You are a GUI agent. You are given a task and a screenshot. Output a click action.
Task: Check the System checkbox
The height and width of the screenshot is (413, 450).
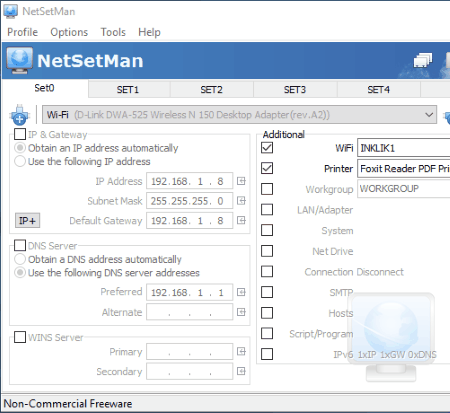tap(267, 230)
